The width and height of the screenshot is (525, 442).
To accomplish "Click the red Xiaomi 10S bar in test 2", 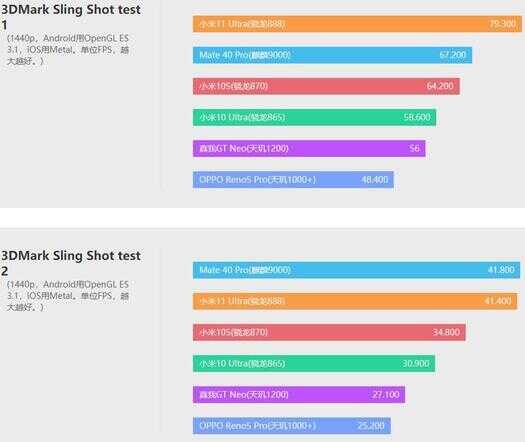I will pyautogui.click(x=329, y=332).
